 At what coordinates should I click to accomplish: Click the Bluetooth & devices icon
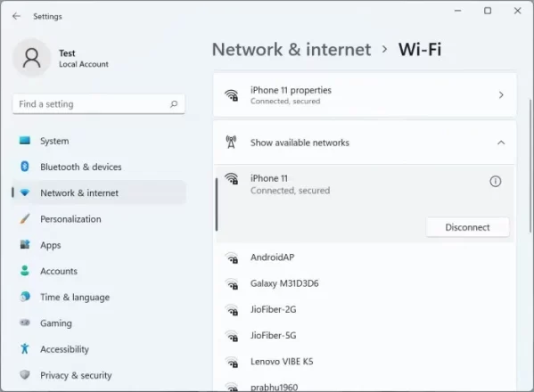click(x=25, y=167)
